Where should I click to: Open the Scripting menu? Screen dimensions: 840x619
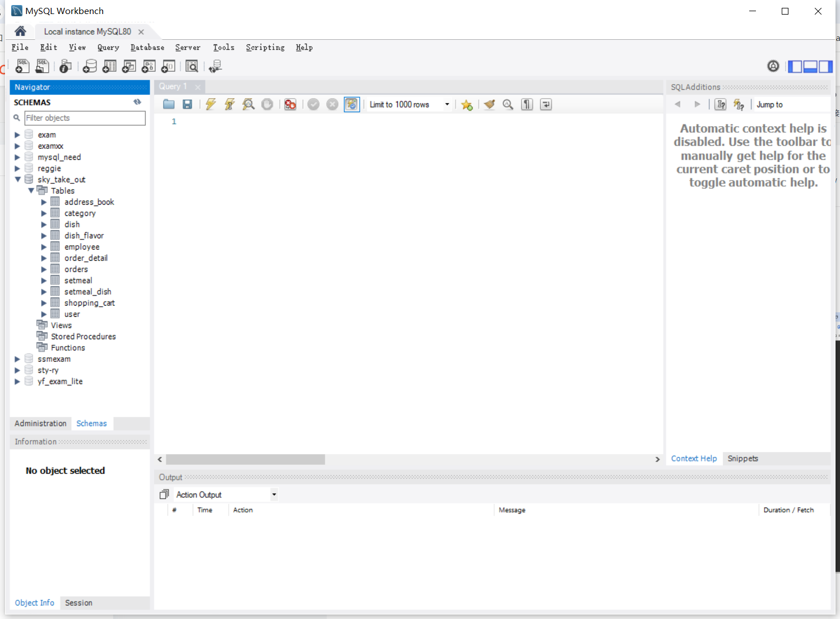click(265, 48)
